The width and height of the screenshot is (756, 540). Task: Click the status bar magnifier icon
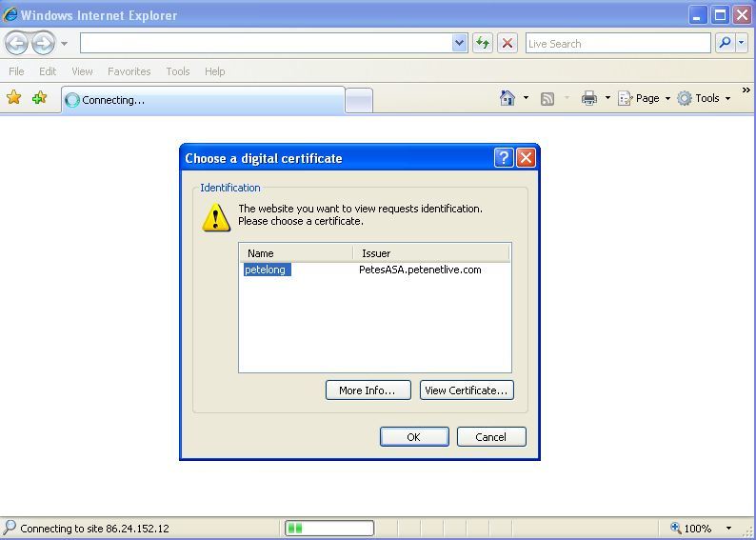tap(10, 528)
